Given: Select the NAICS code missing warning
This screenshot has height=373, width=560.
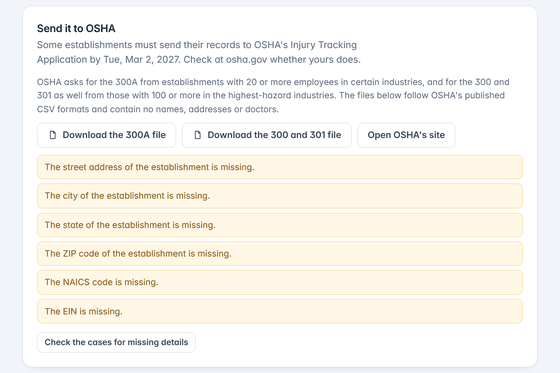Looking at the screenshot, I should [280, 282].
